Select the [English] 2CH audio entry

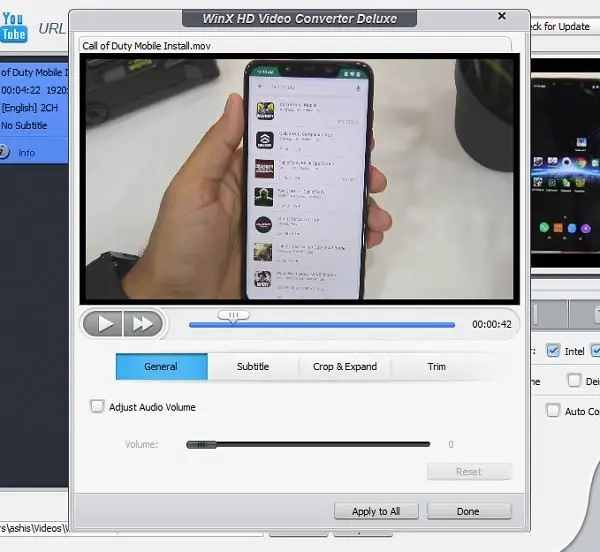coord(29,108)
